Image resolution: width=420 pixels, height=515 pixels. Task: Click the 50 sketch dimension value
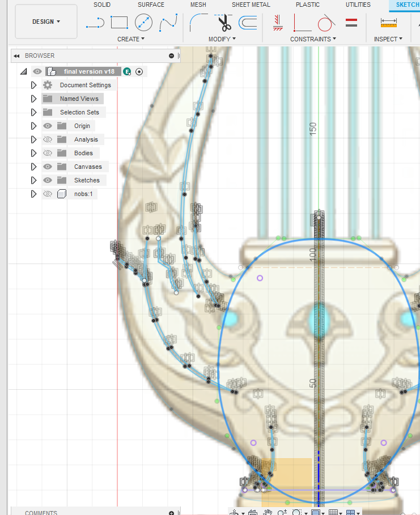coord(313,383)
